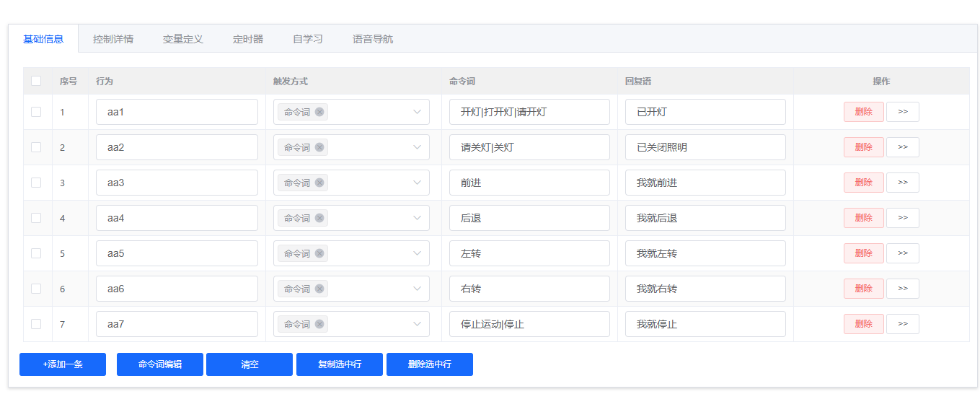Check the checkbox for row 5 aa5
Image resolution: width=980 pixels, height=407 pixels.
[x=36, y=253]
